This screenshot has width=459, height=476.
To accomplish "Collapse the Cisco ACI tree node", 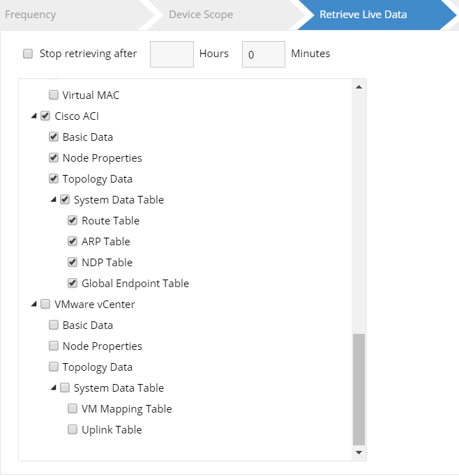I will click(33, 116).
